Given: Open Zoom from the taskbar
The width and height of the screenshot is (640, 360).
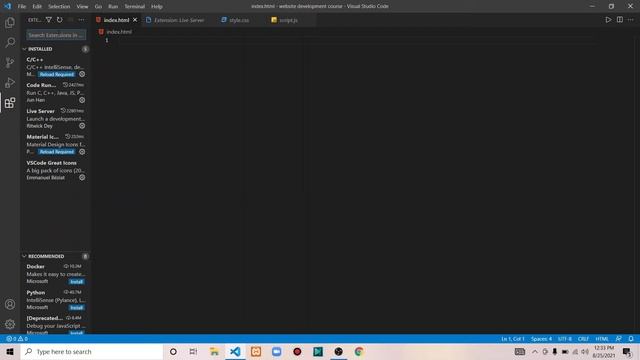Looking at the screenshot, I should (276, 351).
